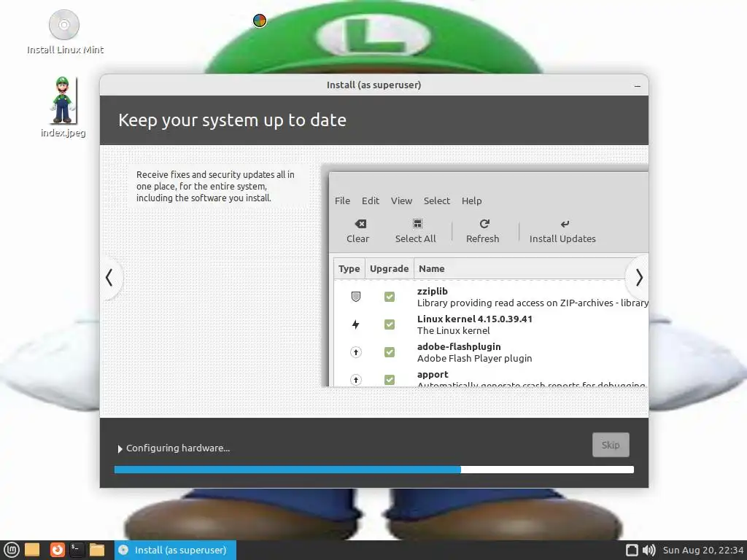747x560 pixels.
Task: Click the Skip button
Action: [611, 445]
